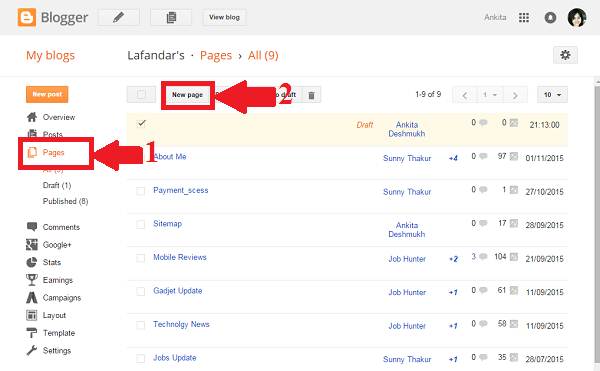Screen dimensions: 600x371
Task: Click views icon in Jobs Update row
Action: tap(514, 357)
